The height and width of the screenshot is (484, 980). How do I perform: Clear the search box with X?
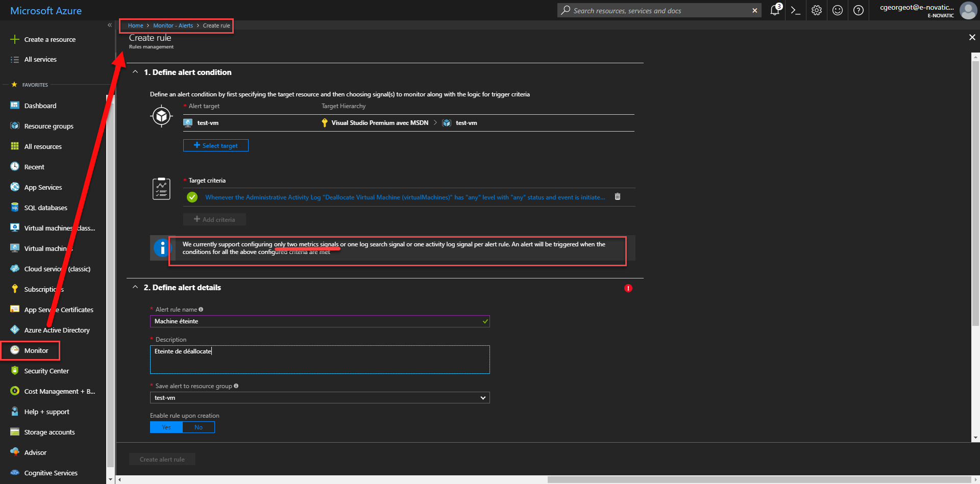coord(755,11)
